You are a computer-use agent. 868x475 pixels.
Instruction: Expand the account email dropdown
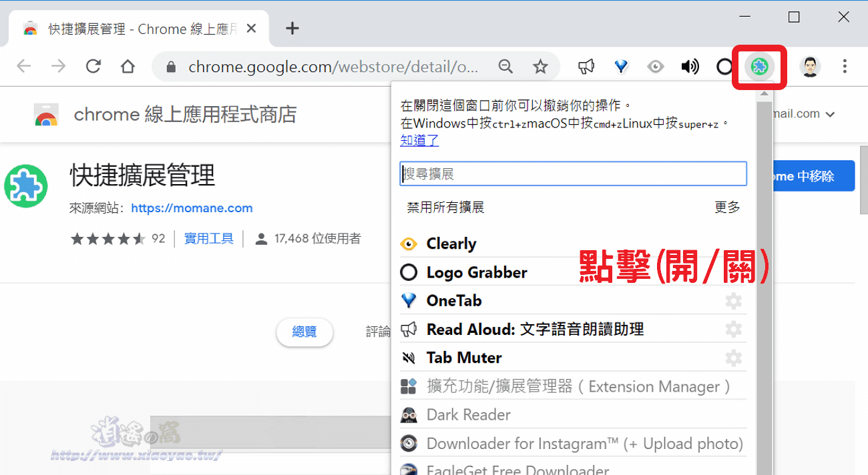[x=830, y=115]
